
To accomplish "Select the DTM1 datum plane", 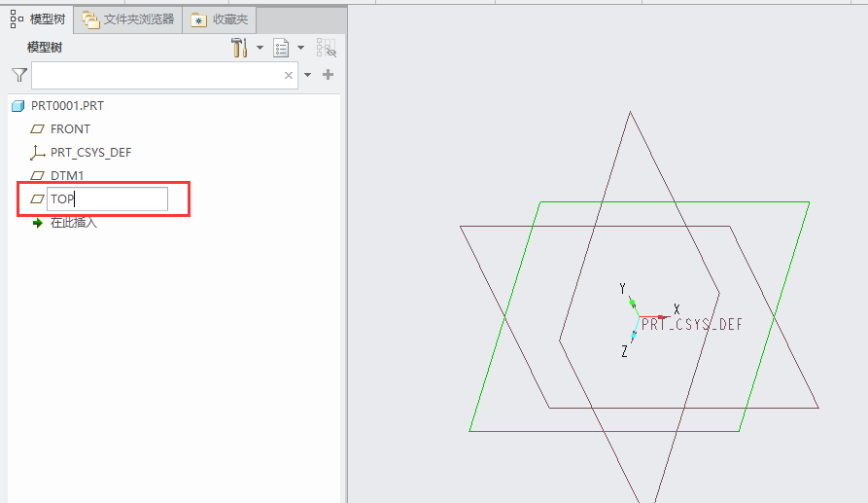I will 67,175.
